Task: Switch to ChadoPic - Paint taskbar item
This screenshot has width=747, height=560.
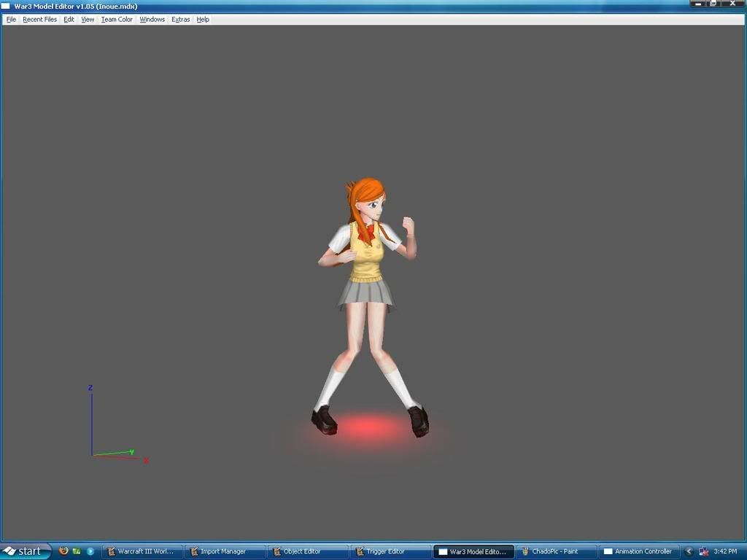Action: [556, 551]
